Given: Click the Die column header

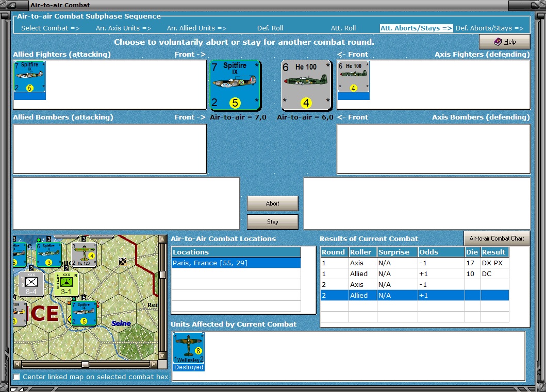Looking at the screenshot, I should tap(472, 252).
